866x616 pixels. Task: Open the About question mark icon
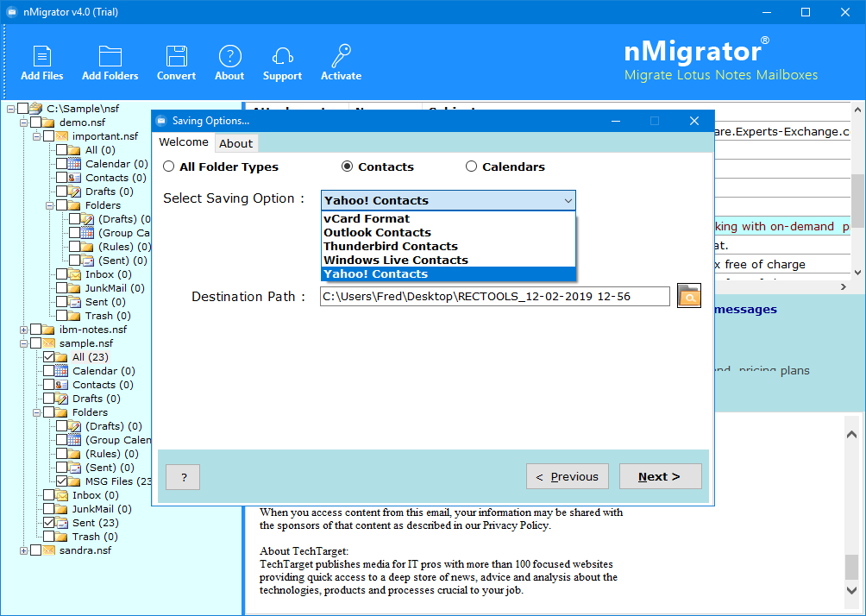click(x=229, y=56)
